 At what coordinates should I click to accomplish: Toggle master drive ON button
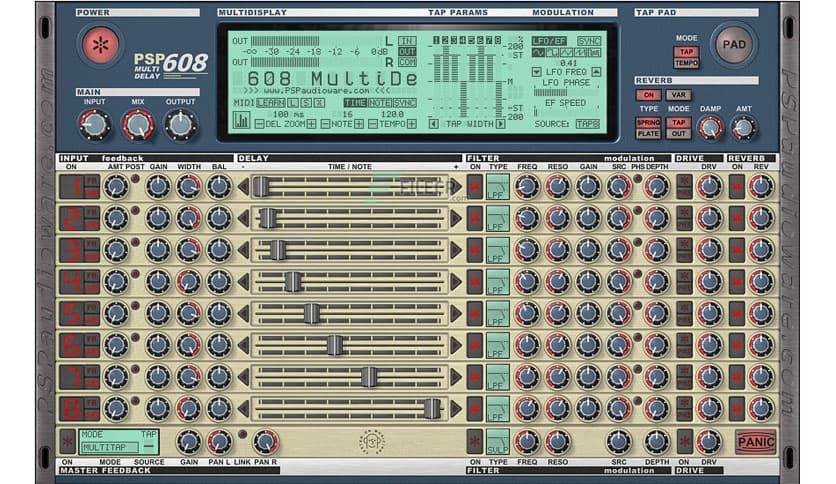(x=685, y=442)
